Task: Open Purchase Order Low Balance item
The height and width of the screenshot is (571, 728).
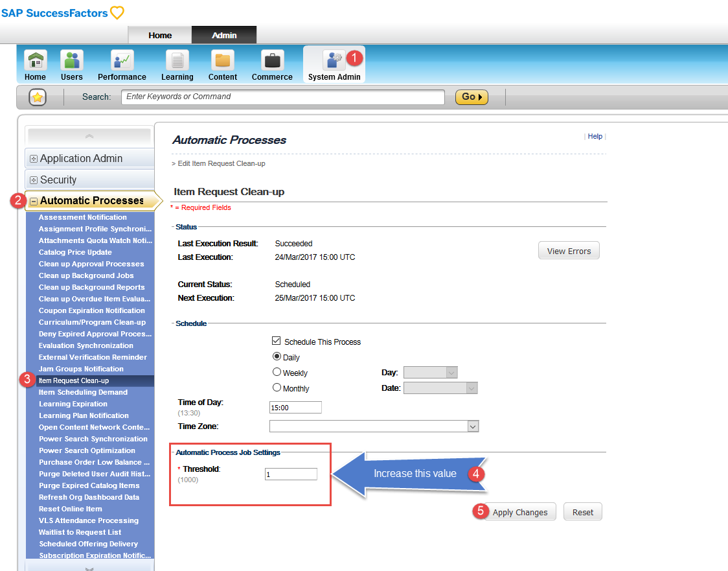Action: [x=95, y=462]
